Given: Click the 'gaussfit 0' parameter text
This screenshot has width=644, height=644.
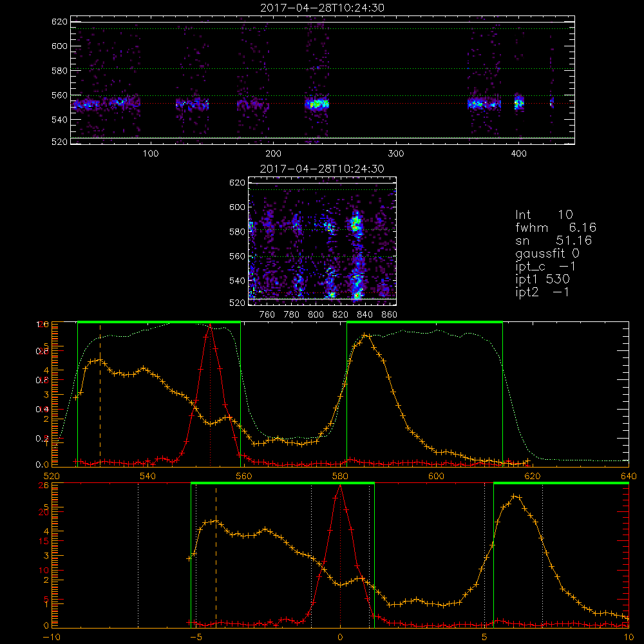Looking at the screenshot, I should 547,253.
